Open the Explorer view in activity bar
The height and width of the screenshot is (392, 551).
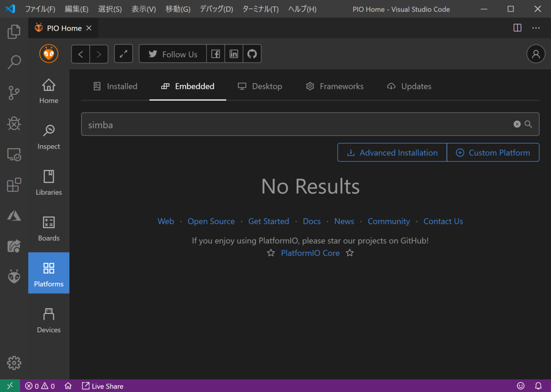coord(14,32)
